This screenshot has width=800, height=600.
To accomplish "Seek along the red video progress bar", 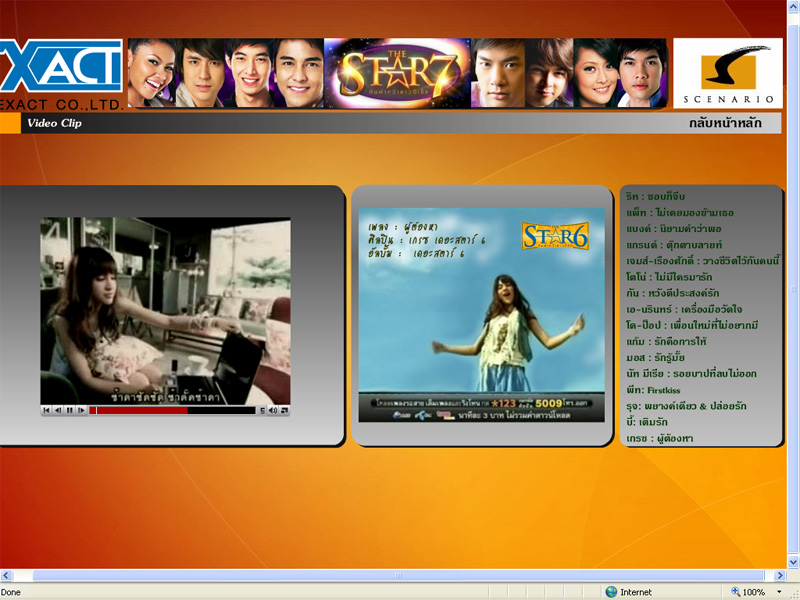I will pos(172,410).
